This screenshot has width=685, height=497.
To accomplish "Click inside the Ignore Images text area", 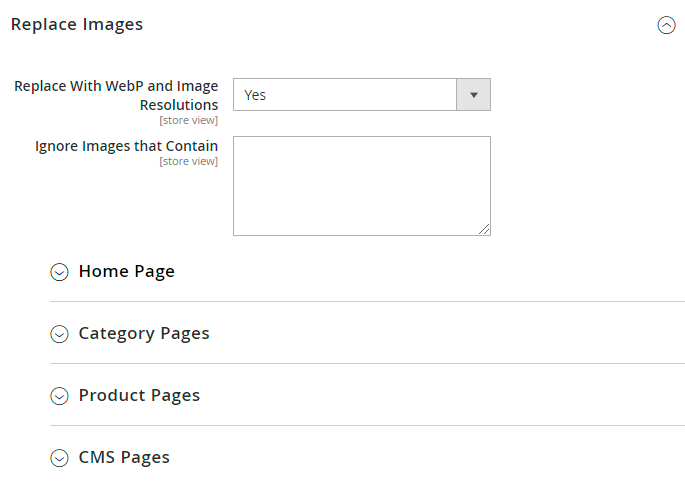I will click(x=361, y=185).
